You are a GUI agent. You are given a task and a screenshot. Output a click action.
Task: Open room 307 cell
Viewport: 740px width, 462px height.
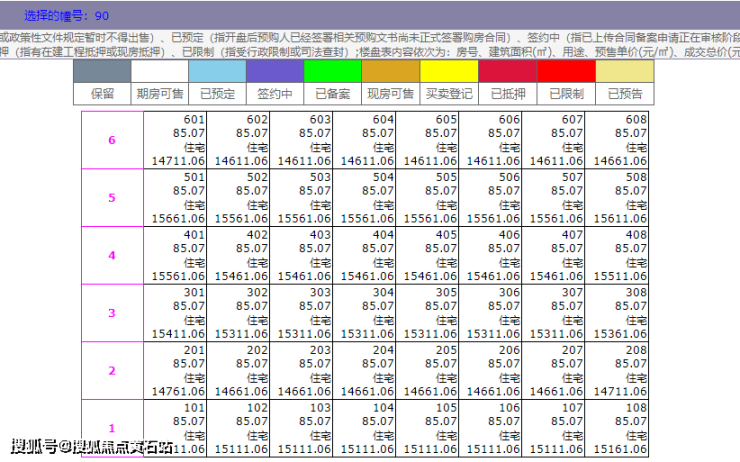(553, 313)
